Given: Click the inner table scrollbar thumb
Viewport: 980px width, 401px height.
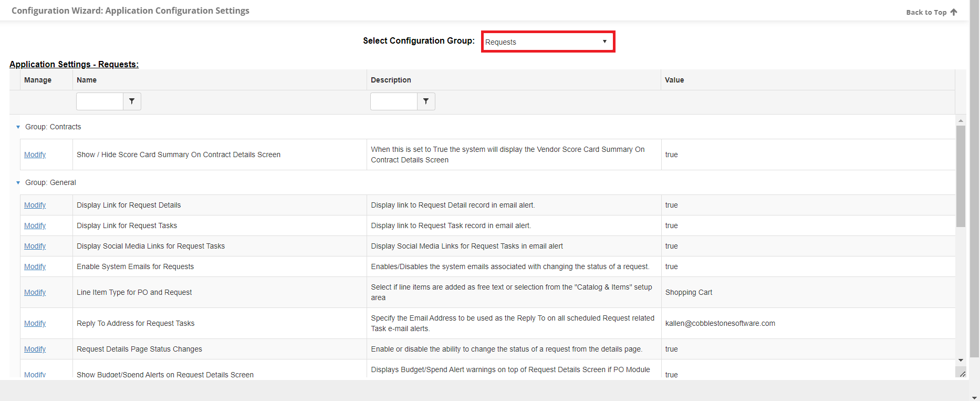Looking at the screenshot, I should click(961, 176).
